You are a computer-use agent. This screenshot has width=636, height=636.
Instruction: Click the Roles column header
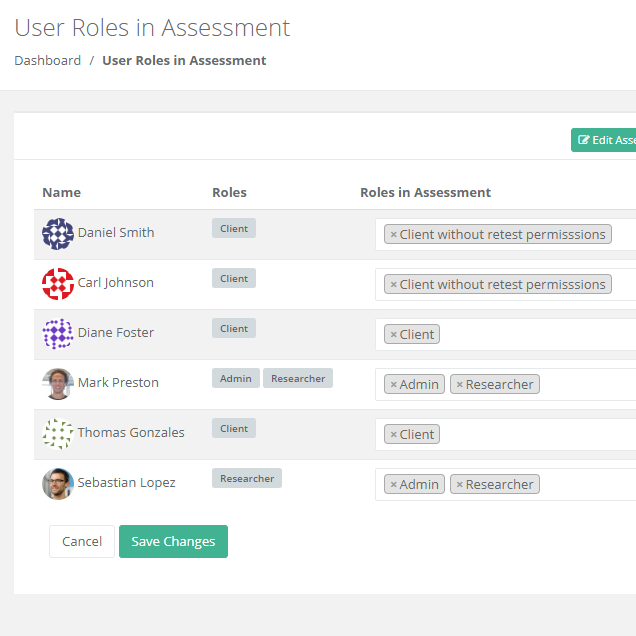[229, 192]
